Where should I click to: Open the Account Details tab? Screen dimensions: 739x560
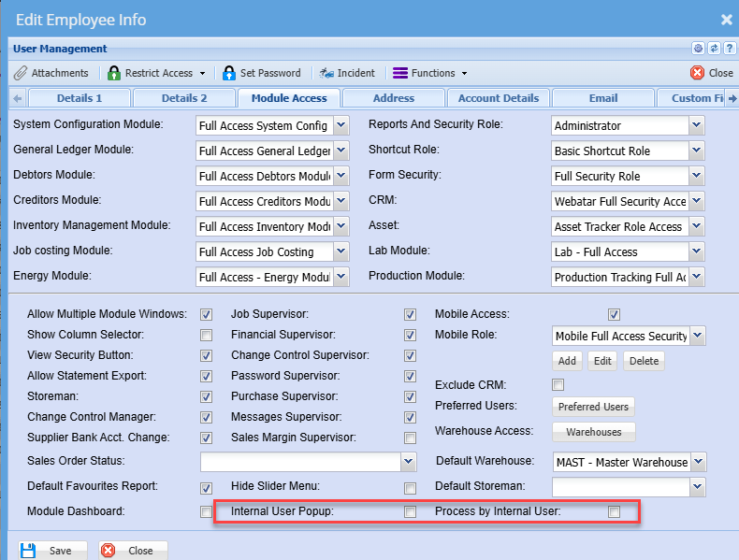click(499, 98)
